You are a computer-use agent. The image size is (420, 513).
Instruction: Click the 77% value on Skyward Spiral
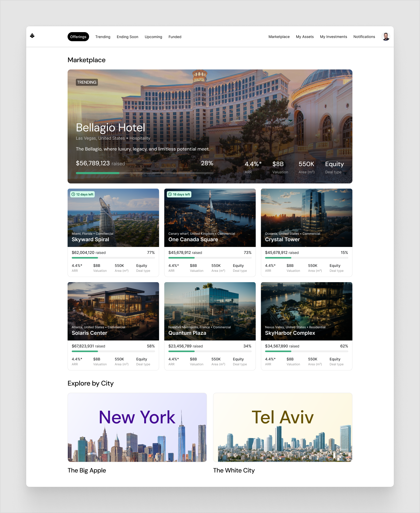151,253
